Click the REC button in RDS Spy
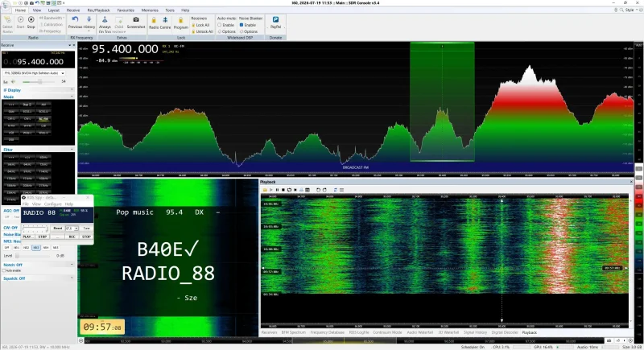The image size is (644, 350). (x=72, y=237)
